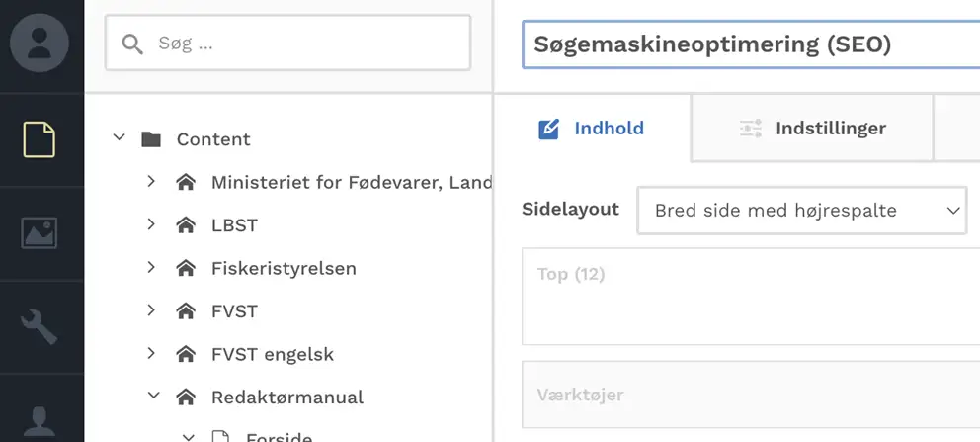Open the Users section person icon
The image size is (980, 442).
40,419
